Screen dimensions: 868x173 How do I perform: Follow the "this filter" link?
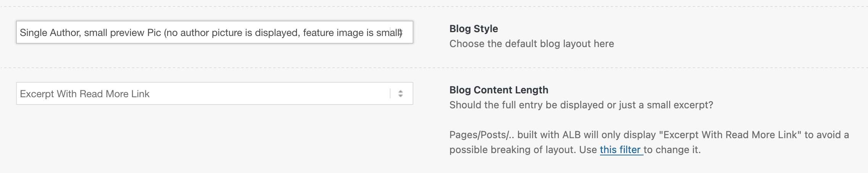click(620, 150)
